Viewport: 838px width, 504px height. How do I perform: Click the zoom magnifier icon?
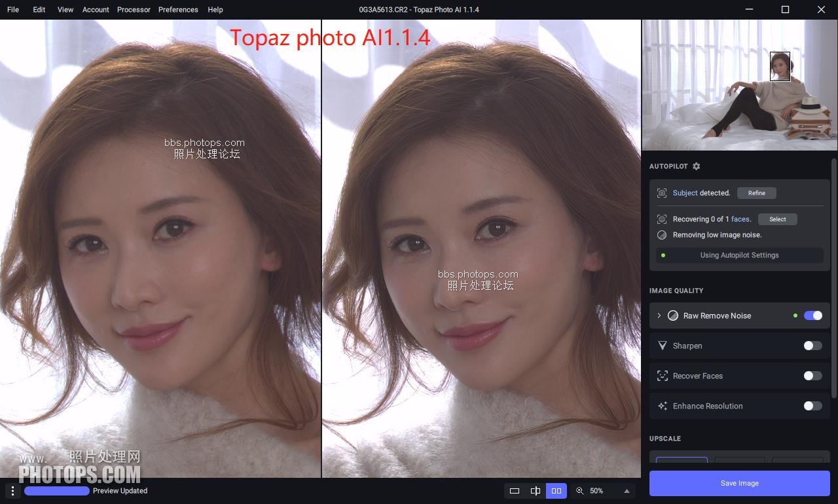coord(580,491)
